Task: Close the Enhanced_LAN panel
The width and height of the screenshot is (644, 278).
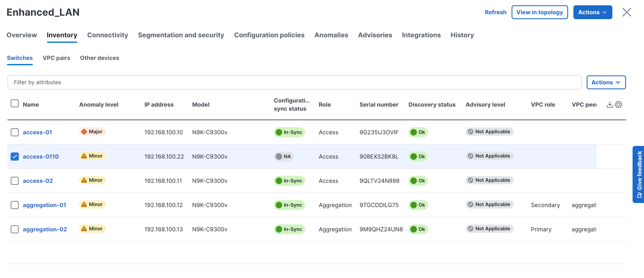Action: coord(626,12)
